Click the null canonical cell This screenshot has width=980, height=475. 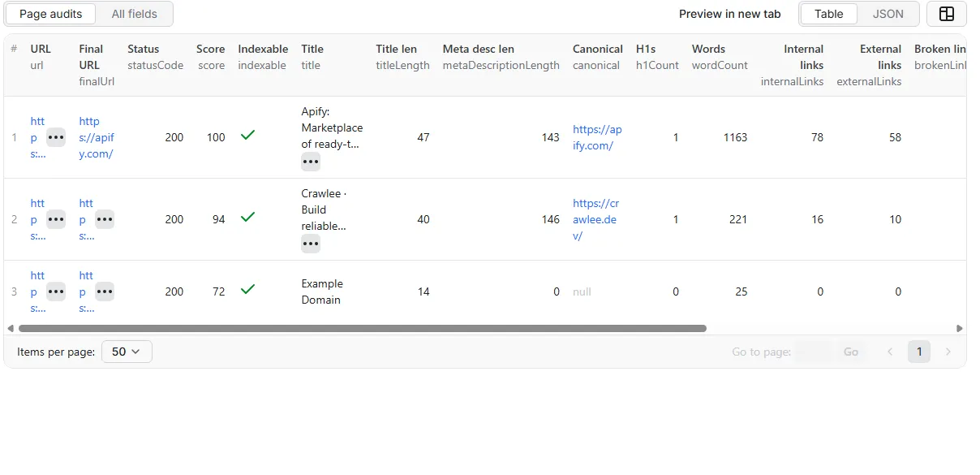pyautogui.click(x=582, y=291)
